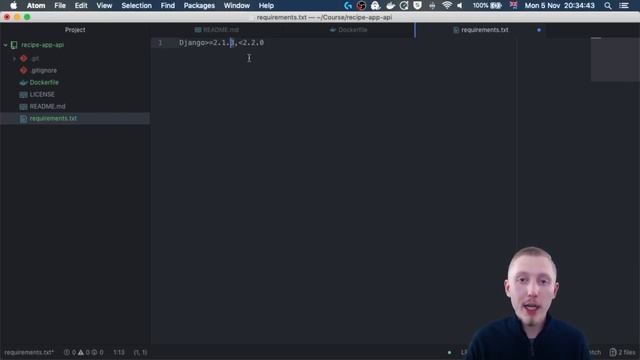Click the Project panel header
The height and width of the screenshot is (360, 640).
tap(75, 30)
